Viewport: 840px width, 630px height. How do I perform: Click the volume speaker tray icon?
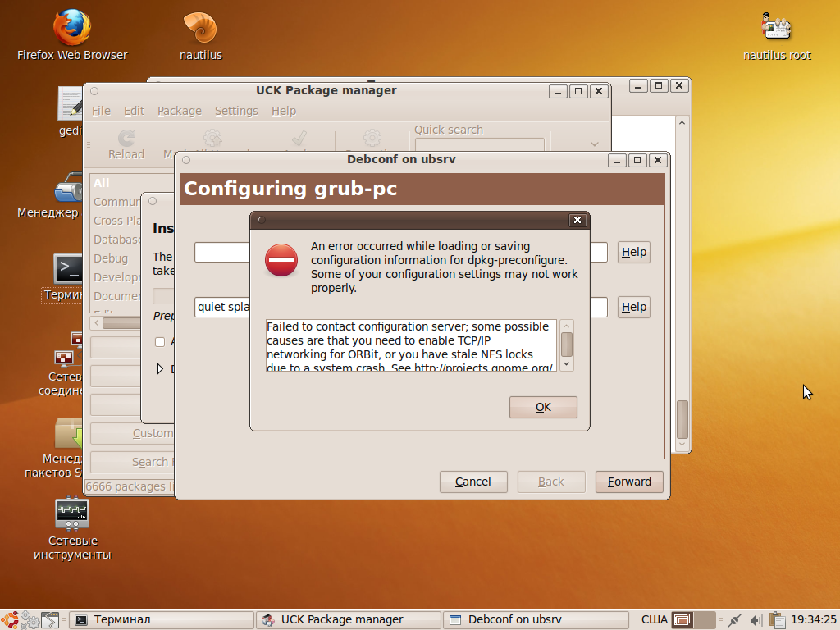pyautogui.click(x=756, y=620)
